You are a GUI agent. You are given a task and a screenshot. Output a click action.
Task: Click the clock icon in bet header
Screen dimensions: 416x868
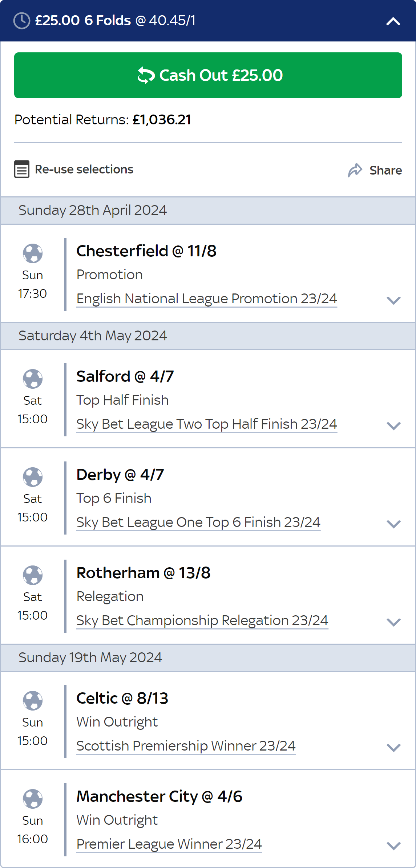pos(22,21)
